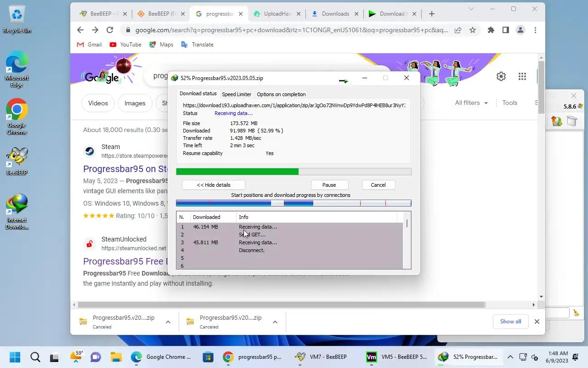Open Microsoft Edge desktop icon

coord(17,69)
